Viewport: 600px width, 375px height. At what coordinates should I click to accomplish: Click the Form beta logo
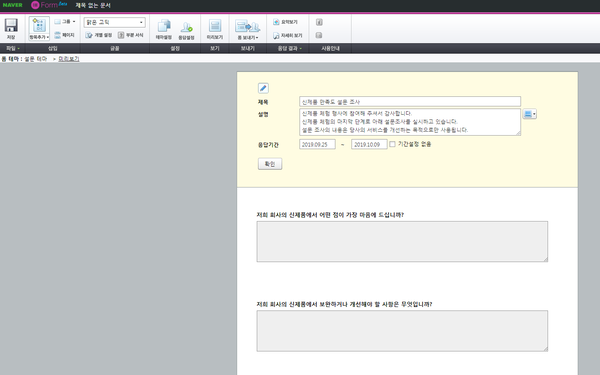[49, 5]
